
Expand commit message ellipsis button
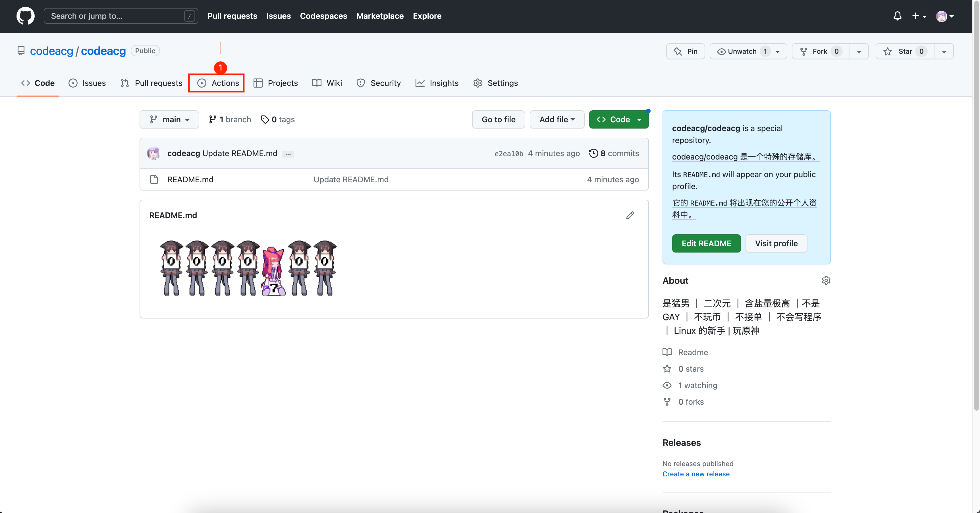288,154
